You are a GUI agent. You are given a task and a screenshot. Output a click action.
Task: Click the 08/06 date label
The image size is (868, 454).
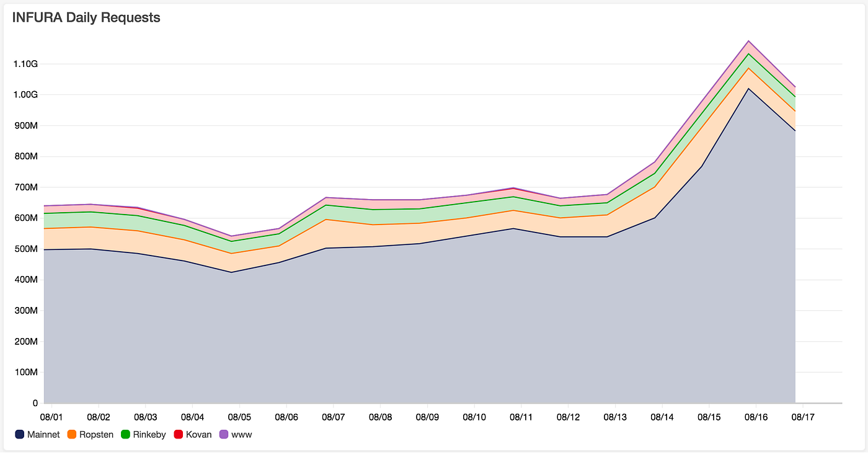286,417
